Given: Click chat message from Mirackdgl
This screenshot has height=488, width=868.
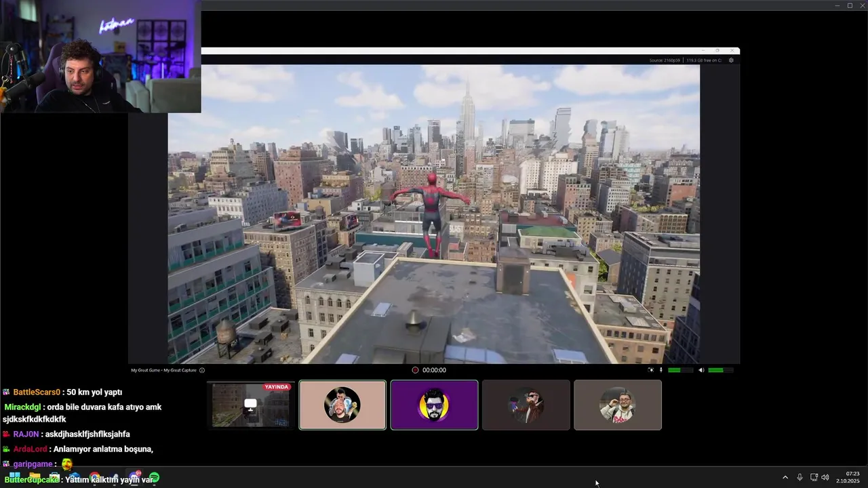Looking at the screenshot, I should 82,413.
